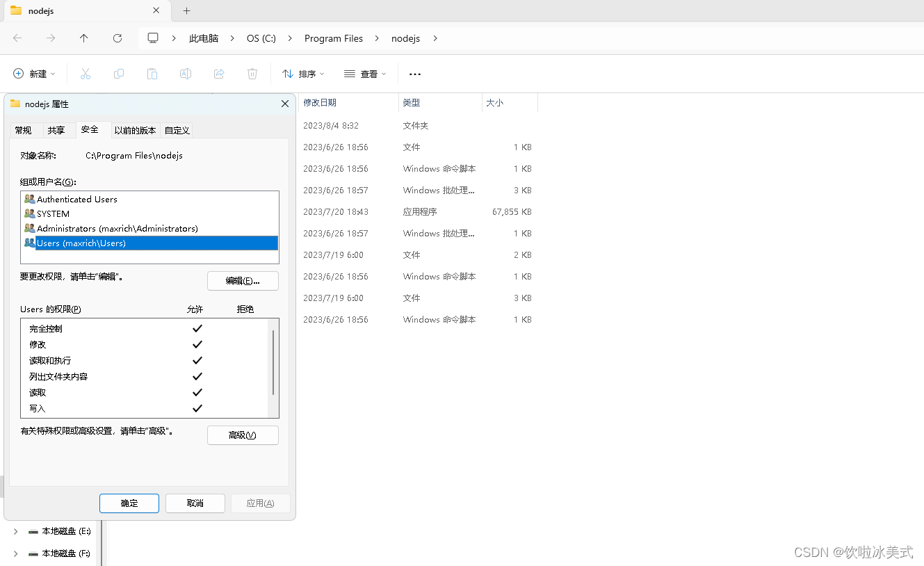Image resolution: width=924 pixels, height=566 pixels.
Task: Select the row dated 2023/8/4 8:32
Action: [417, 126]
